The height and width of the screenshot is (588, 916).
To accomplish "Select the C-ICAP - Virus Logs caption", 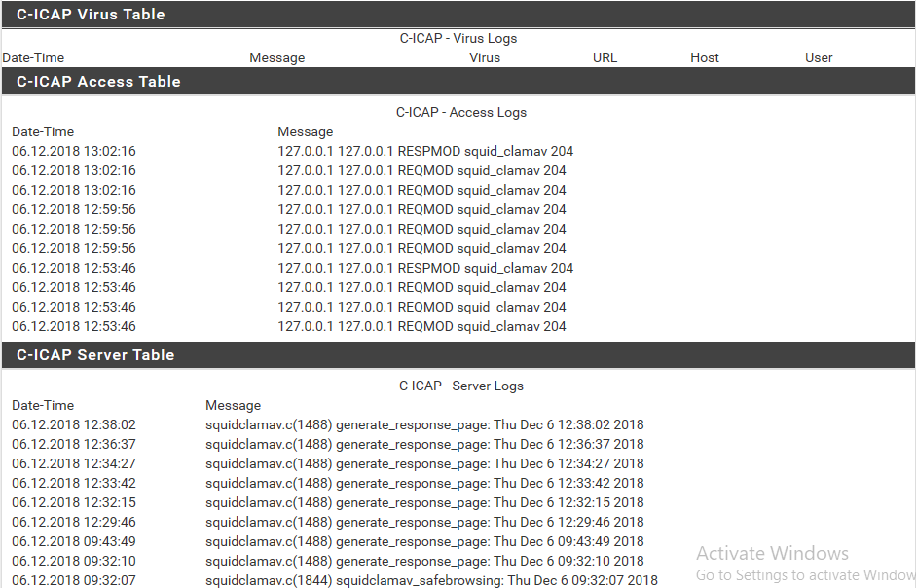I will point(458,39).
